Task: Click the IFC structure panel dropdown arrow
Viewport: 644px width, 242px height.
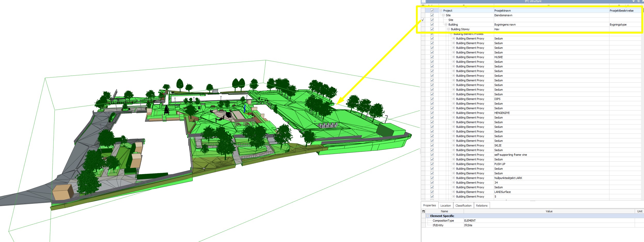Action: click(x=633, y=1)
